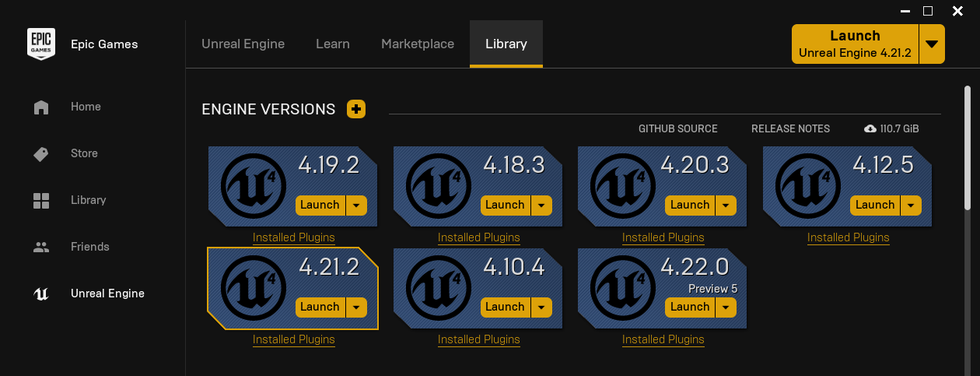This screenshot has width=980, height=376.
Task: Switch to the Unreal Engine tab
Action: pos(243,44)
